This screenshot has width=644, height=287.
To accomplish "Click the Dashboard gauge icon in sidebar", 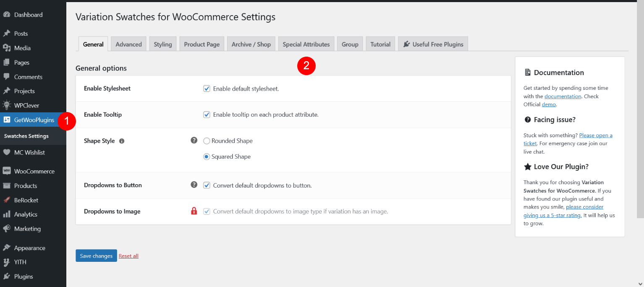I will 7,15.
